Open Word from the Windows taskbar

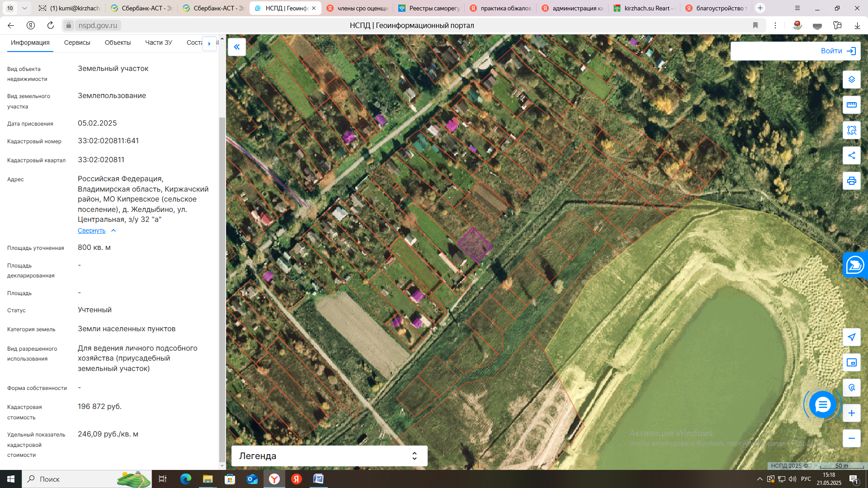coord(318,479)
